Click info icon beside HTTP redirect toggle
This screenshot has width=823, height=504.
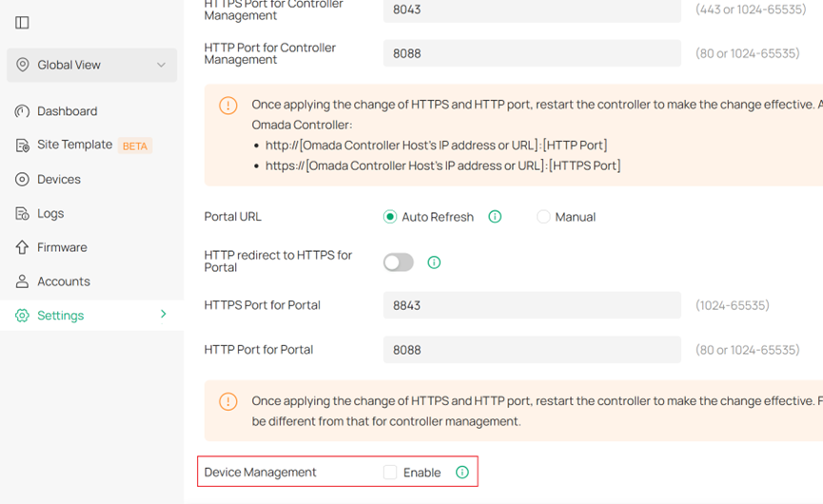tap(434, 262)
